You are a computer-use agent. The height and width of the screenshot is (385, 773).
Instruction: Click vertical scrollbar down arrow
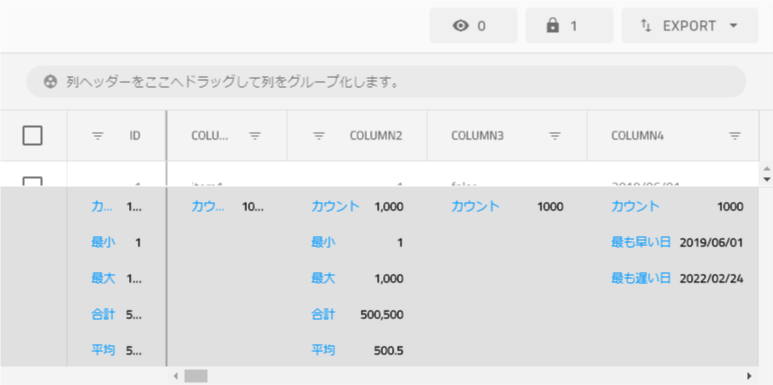766,179
